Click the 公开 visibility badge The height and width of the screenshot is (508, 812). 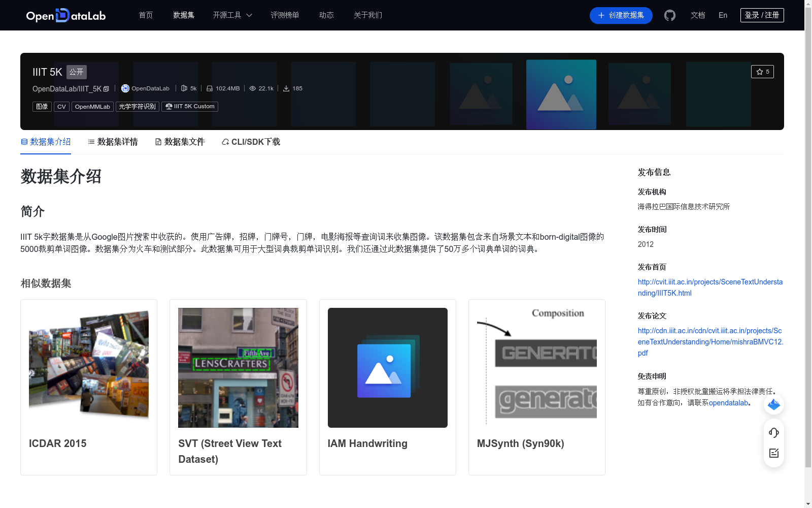77,72
